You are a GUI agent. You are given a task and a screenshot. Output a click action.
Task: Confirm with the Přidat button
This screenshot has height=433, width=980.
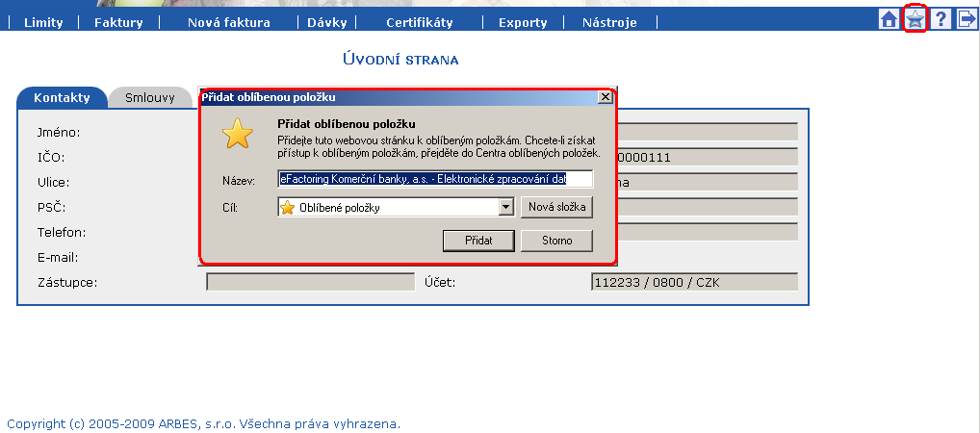pos(478,241)
